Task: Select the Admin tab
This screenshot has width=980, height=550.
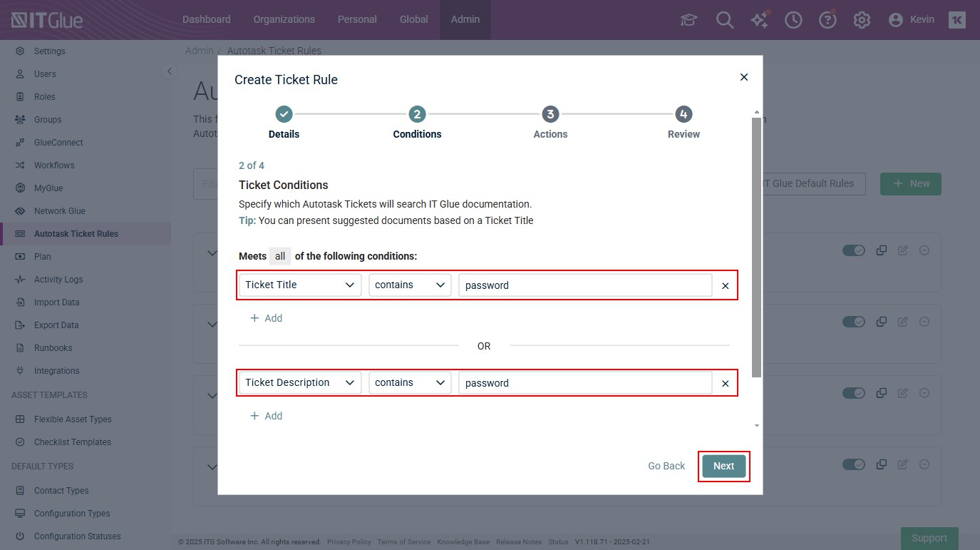Action: point(465,20)
